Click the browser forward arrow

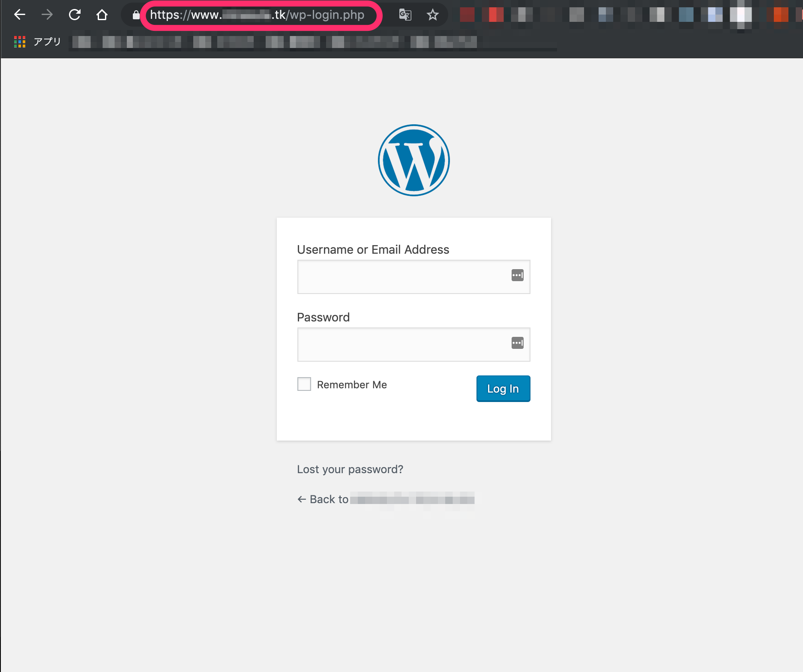pyautogui.click(x=47, y=15)
